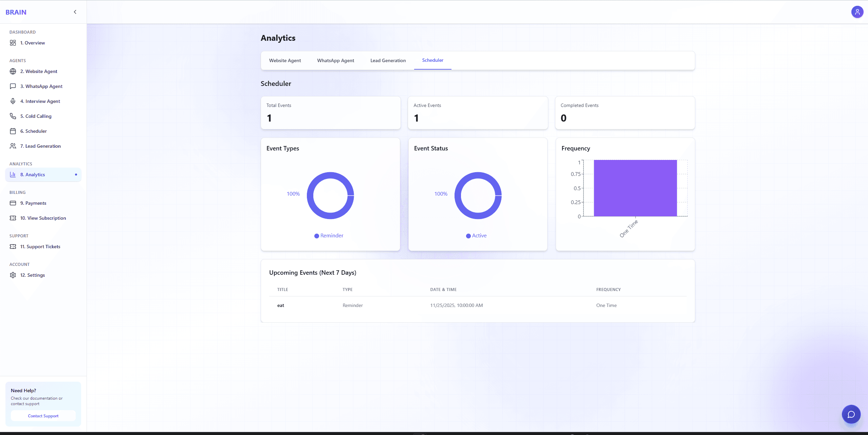Viewport: 868px width, 435px height.
Task: Select the Scheduler analytics tab
Action: (432, 60)
